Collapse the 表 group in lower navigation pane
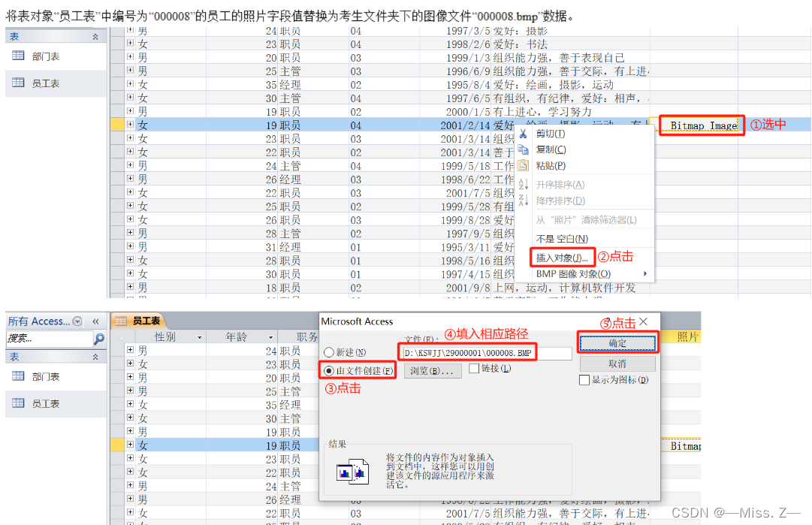This screenshot has width=812, height=525. point(95,357)
